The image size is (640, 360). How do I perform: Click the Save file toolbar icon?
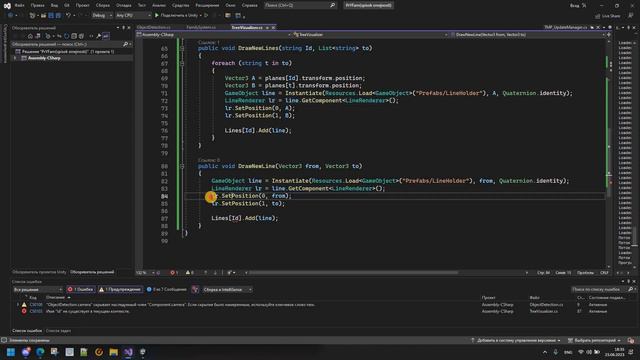tap(51, 16)
